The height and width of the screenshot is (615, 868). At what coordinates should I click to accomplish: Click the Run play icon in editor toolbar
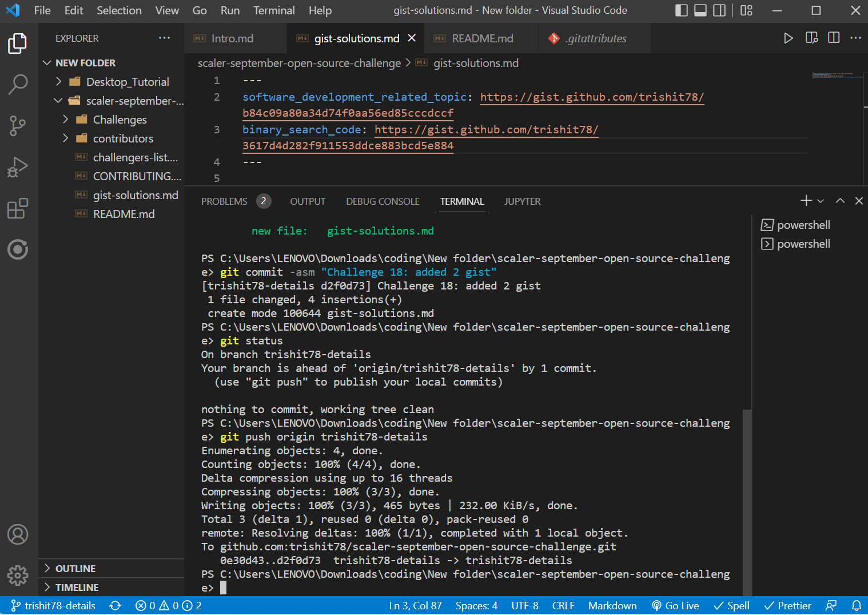point(788,38)
